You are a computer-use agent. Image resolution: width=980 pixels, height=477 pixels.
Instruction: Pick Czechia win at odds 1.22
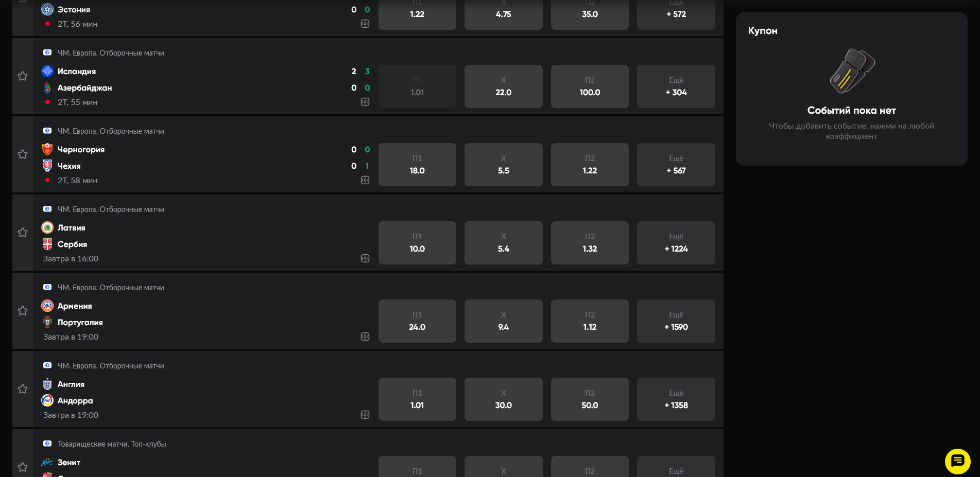590,165
